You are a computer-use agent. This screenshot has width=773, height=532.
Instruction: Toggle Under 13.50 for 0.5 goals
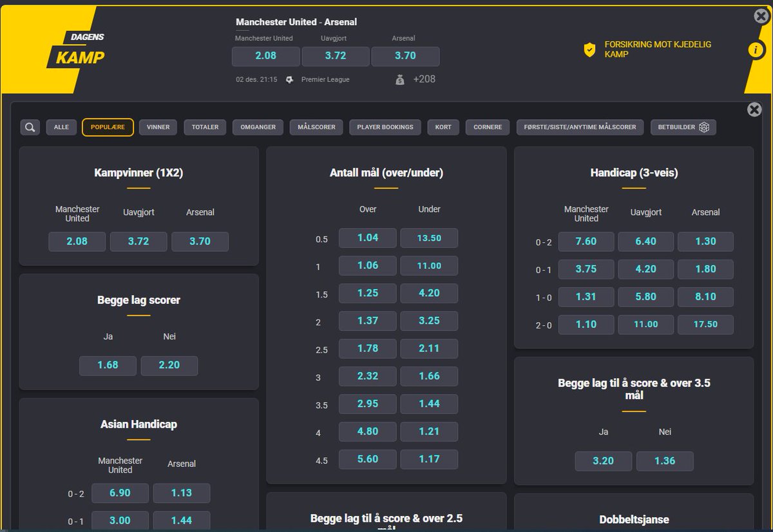pyautogui.click(x=429, y=238)
